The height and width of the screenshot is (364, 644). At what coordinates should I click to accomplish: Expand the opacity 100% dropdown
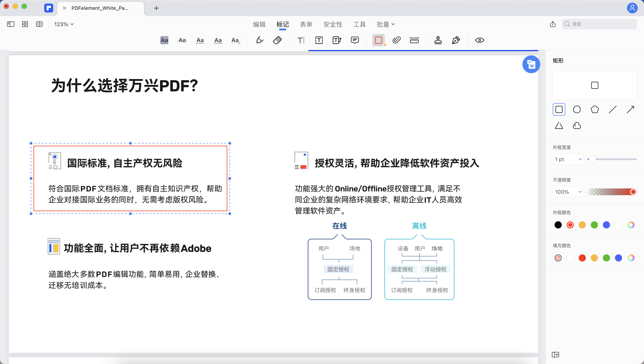pos(568,192)
